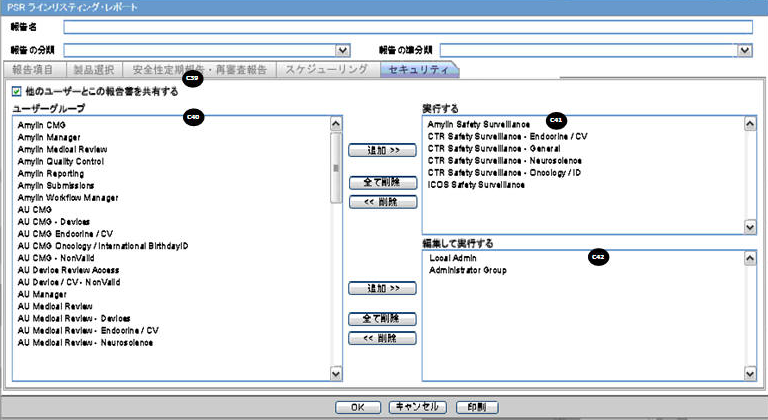
Task: Click user group list scroll-up arrow
Action: [336, 124]
